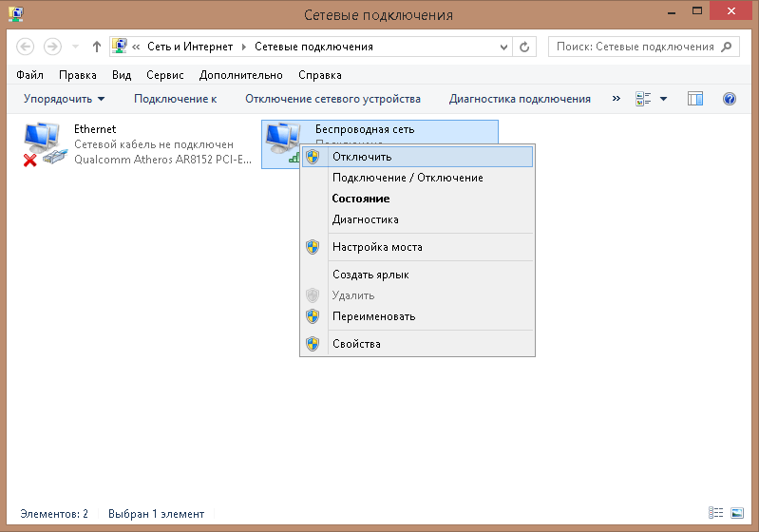This screenshot has width=759, height=532.
Task: Click the shield icon beside Отключить
Action: (313, 157)
